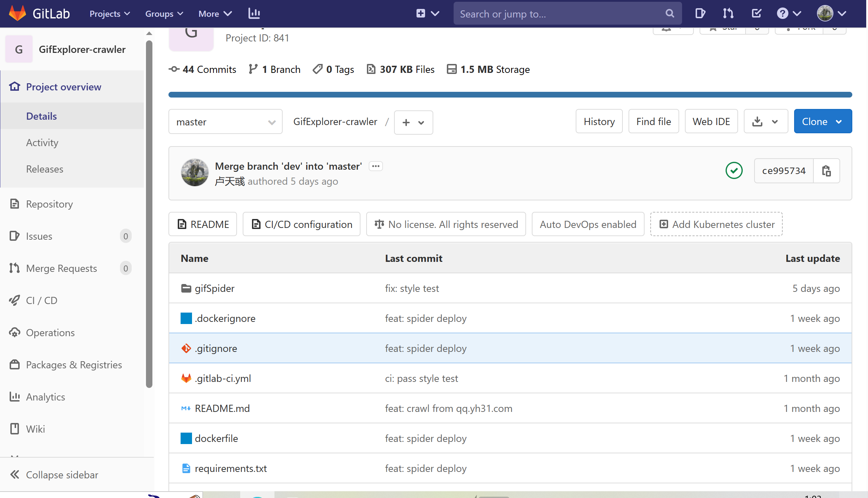Click the search magnifier icon

click(x=670, y=14)
